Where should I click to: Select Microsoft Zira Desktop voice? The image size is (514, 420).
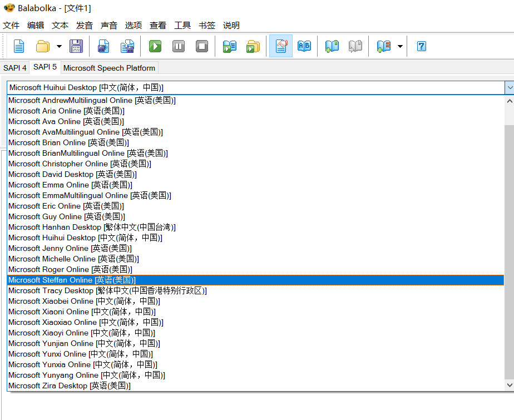[x=256, y=386]
